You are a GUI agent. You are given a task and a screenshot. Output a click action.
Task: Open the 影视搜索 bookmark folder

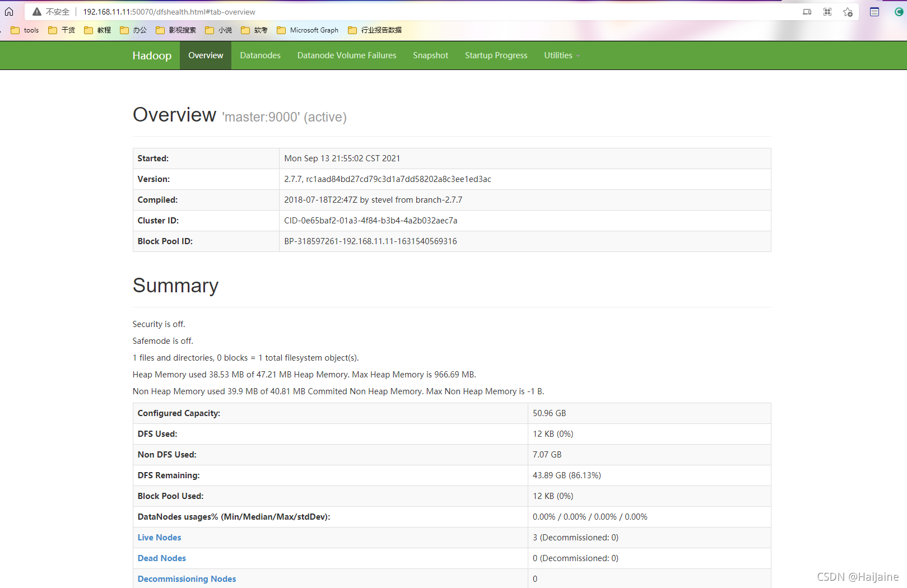pos(176,30)
